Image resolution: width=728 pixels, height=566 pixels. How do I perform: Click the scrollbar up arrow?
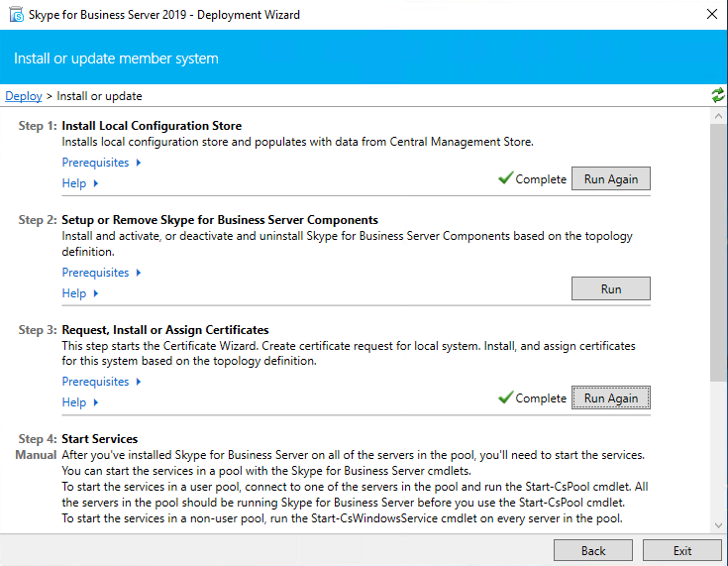(718, 115)
